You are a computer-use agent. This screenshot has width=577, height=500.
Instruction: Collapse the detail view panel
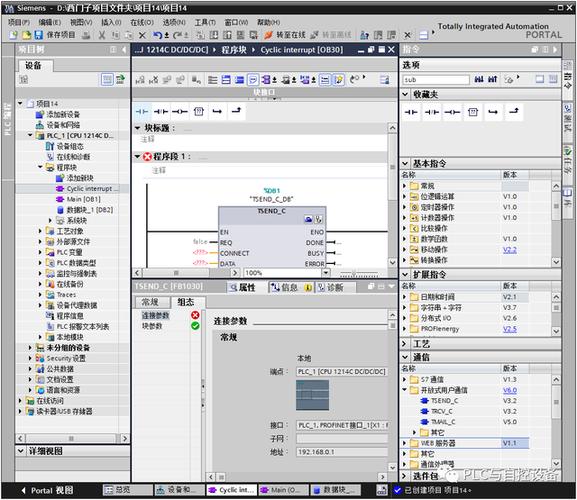point(21,451)
